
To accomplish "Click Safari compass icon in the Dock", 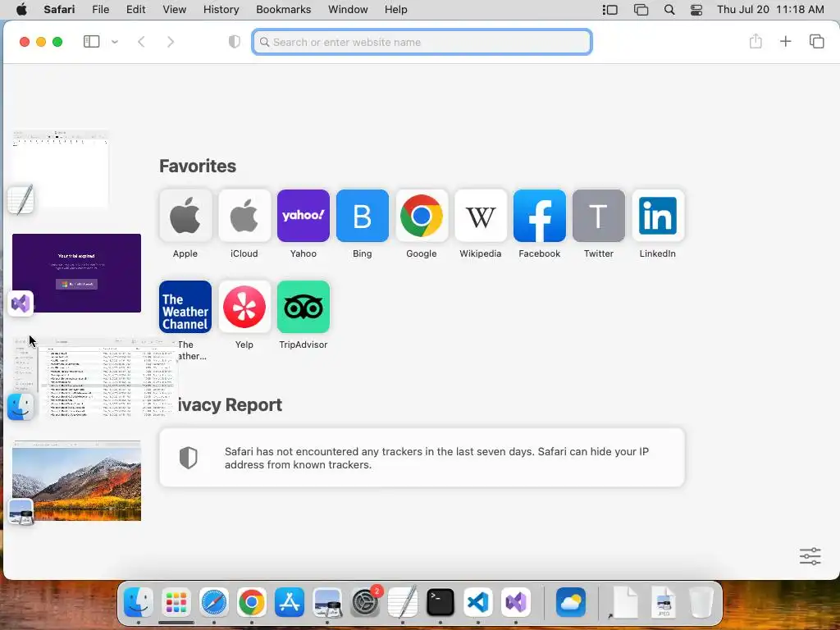I will [x=214, y=602].
